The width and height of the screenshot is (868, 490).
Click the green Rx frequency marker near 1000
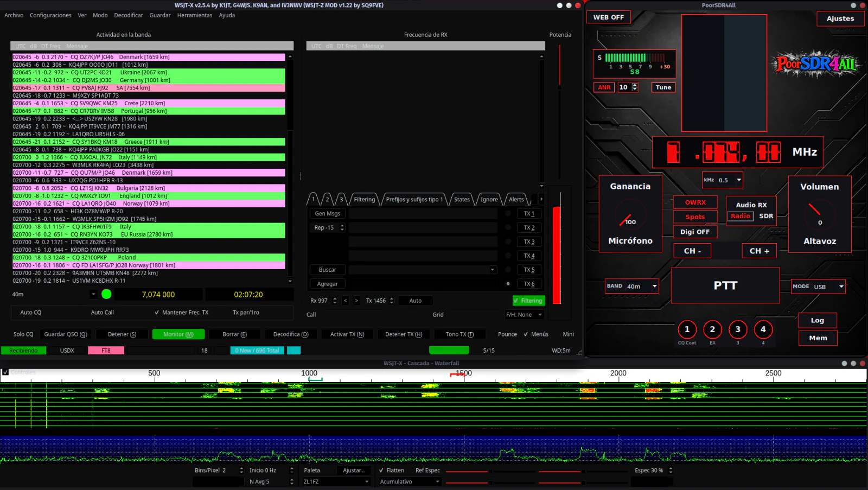[x=315, y=379]
